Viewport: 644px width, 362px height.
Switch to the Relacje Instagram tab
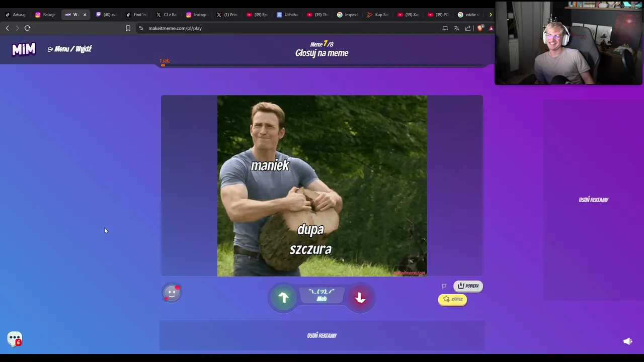tap(46, 15)
